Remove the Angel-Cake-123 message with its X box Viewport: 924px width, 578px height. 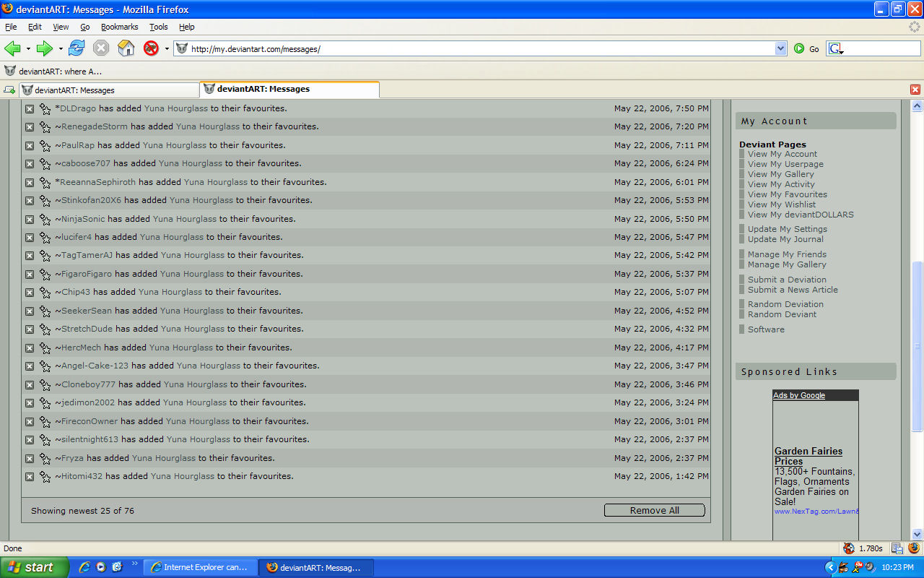point(30,366)
